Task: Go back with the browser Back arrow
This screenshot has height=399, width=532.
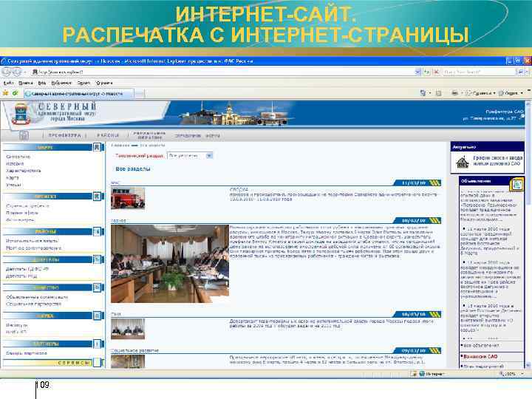Action: pyautogui.click(x=7, y=72)
